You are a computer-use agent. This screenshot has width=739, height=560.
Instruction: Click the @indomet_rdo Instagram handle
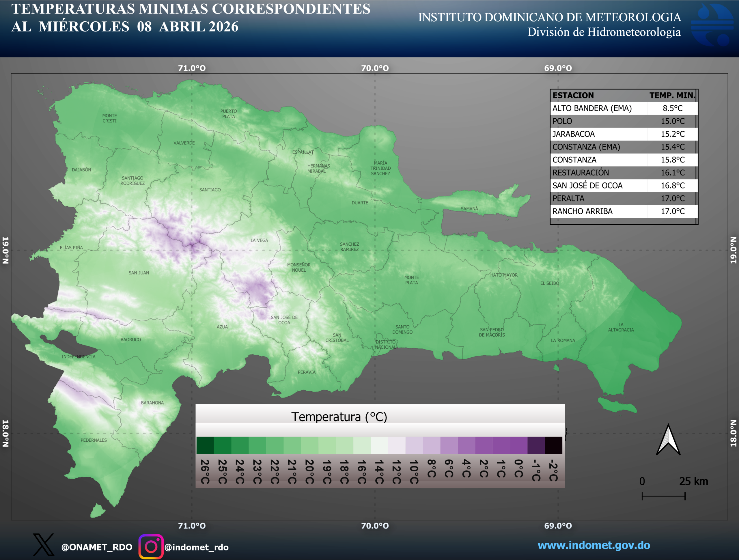(197, 547)
